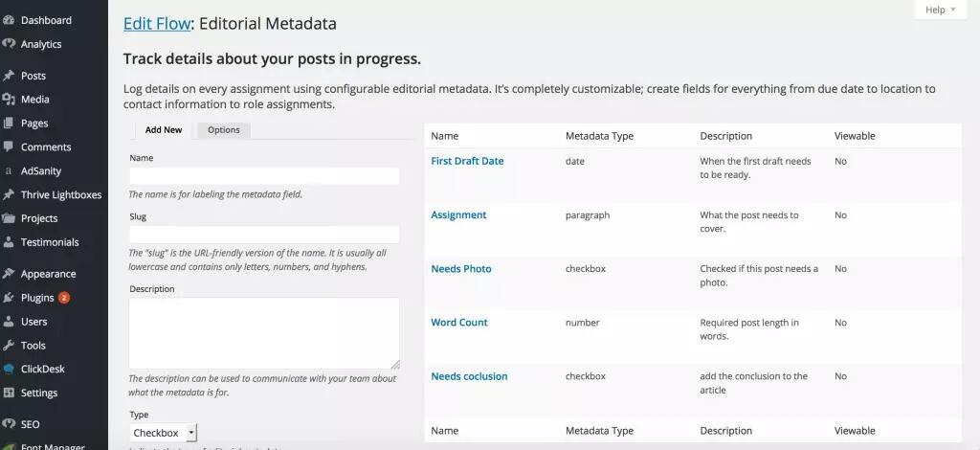Click the Plugins icon in sidebar
Image resolution: width=980 pixels, height=450 pixels.
tap(9, 298)
